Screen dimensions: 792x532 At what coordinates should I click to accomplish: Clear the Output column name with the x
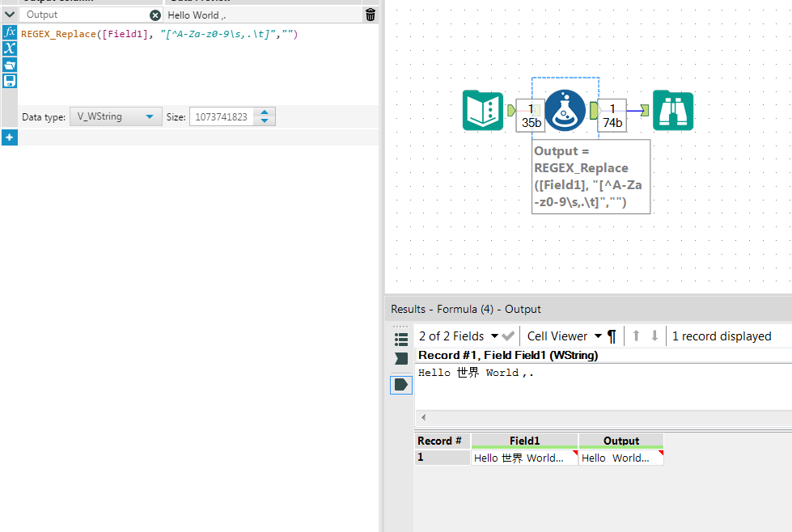pos(154,14)
